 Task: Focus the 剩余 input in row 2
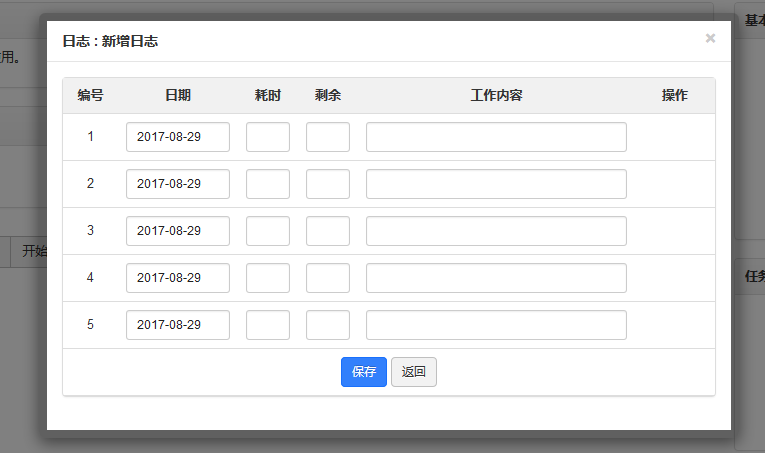point(328,184)
